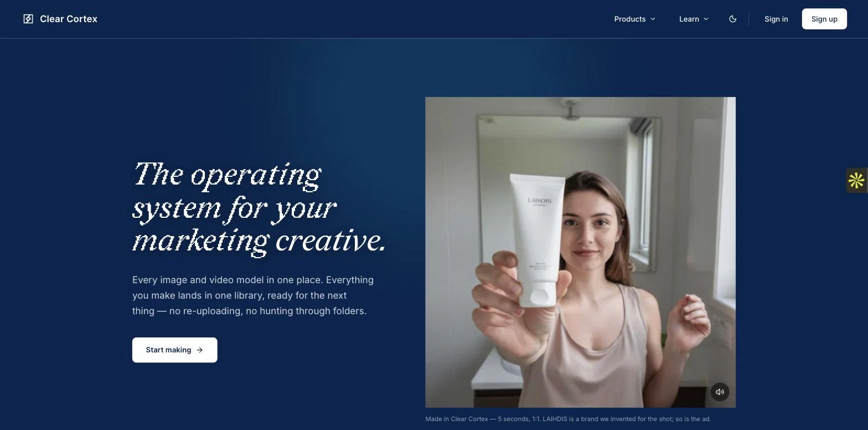
Task: Click the "Every image and video model" paragraph
Action: pos(253,295)
